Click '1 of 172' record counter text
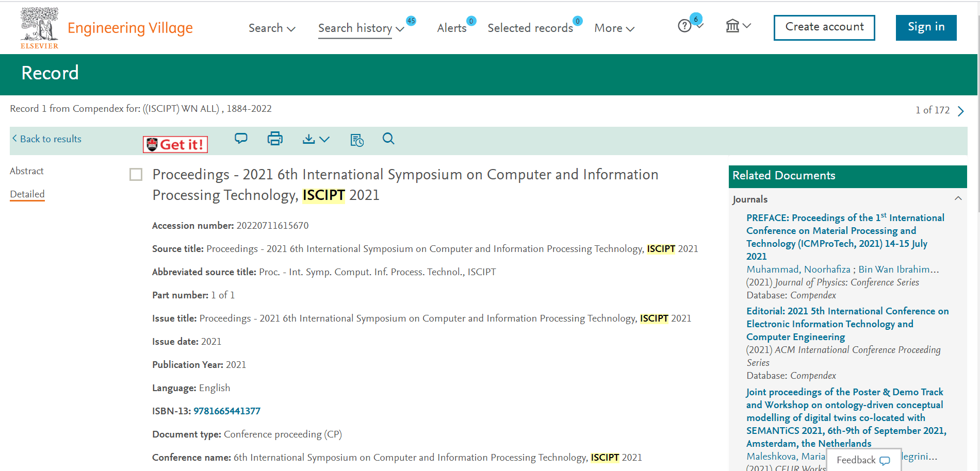This screenshot has width=980, height=471. 933,110
